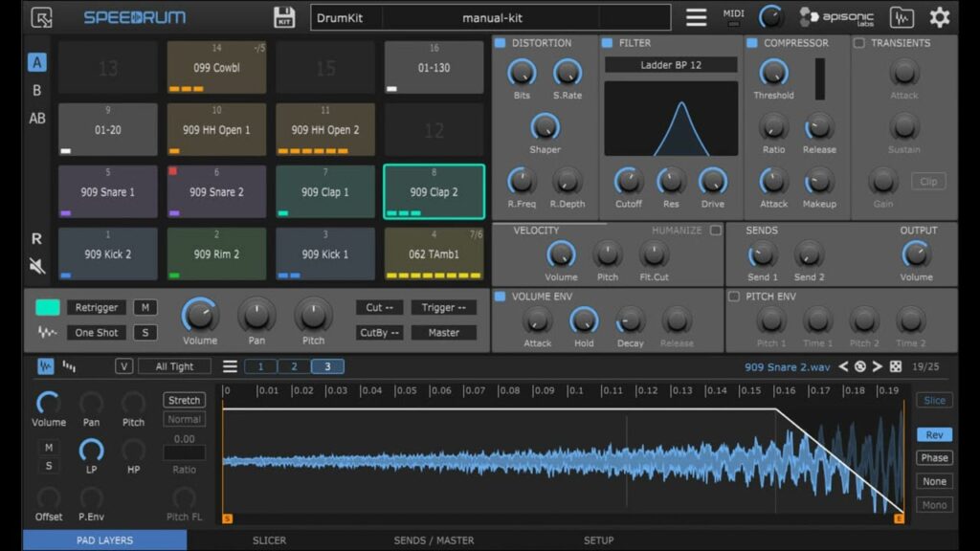The image size is (980, 551).
Task: Open the All Tight layer mode dropdown
Action: click(174, 366)
